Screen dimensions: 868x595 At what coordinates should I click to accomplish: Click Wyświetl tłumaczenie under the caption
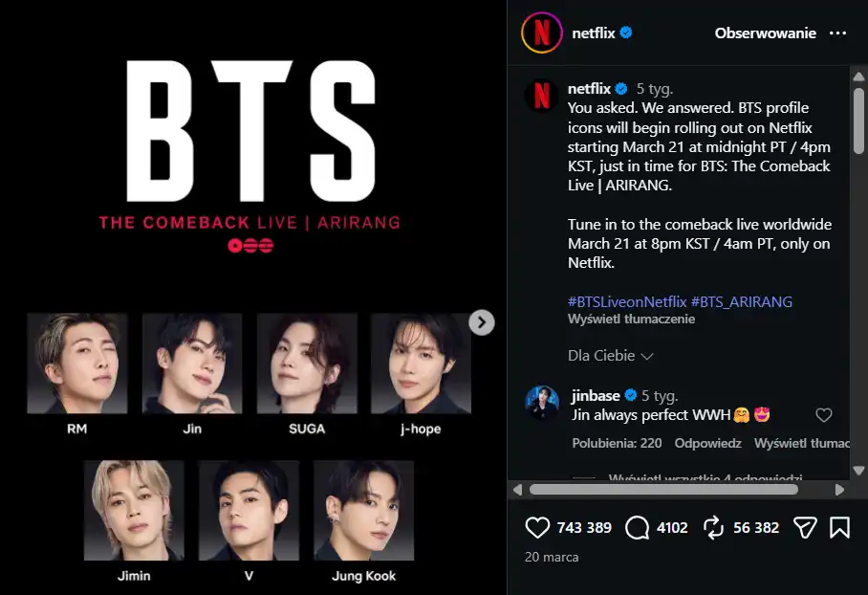(x=631, y=320)
